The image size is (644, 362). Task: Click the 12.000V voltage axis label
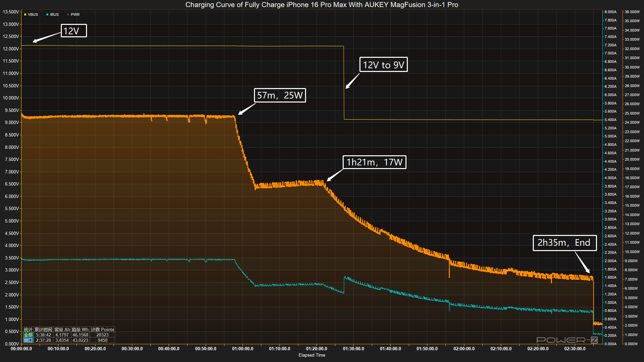click(11, 49)
